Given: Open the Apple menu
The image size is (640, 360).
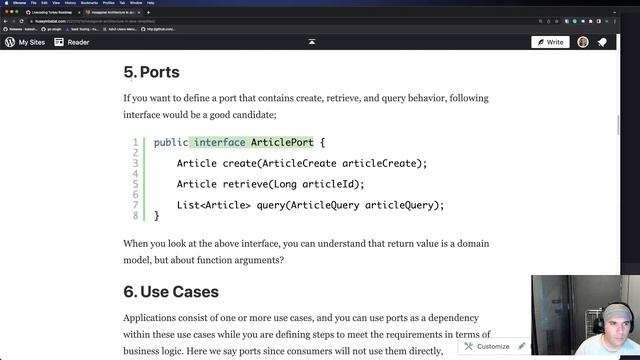Looking at the screenshot, I should [x=6, y=3].
